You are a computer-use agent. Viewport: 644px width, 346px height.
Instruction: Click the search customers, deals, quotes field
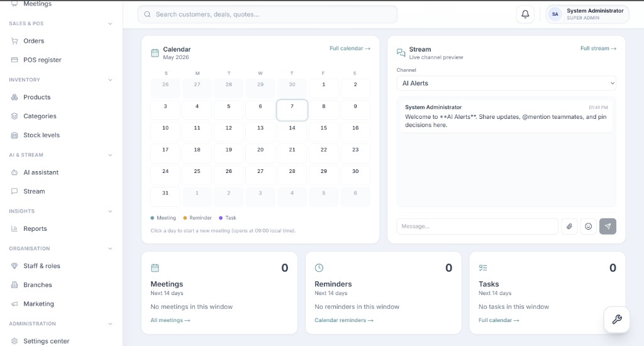click(267, 14)
